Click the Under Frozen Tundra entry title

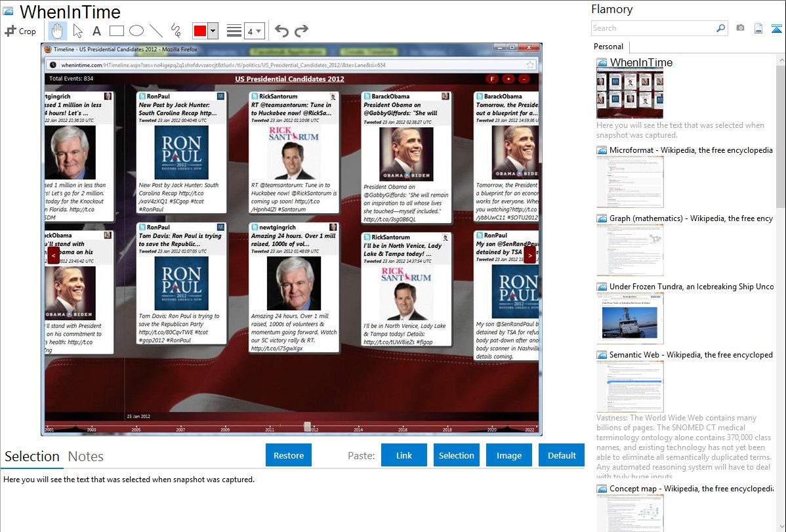tap(692, 287)
